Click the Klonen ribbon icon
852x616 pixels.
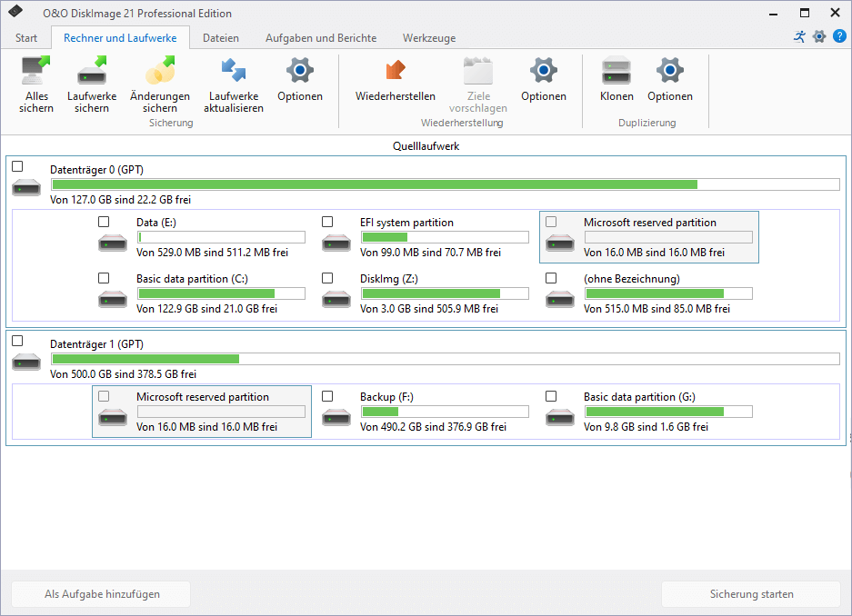pyautogui.click(x=616, y=71)
